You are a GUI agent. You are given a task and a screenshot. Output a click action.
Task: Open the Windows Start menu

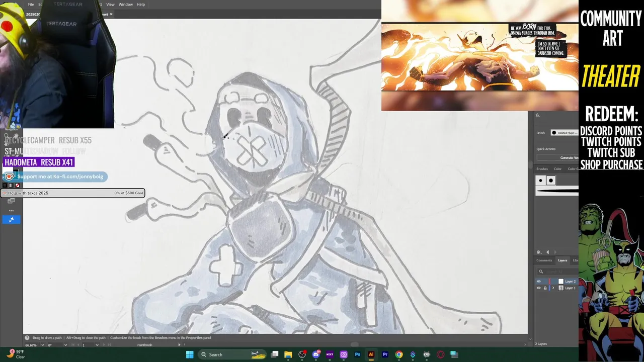[x=190, y=354]
